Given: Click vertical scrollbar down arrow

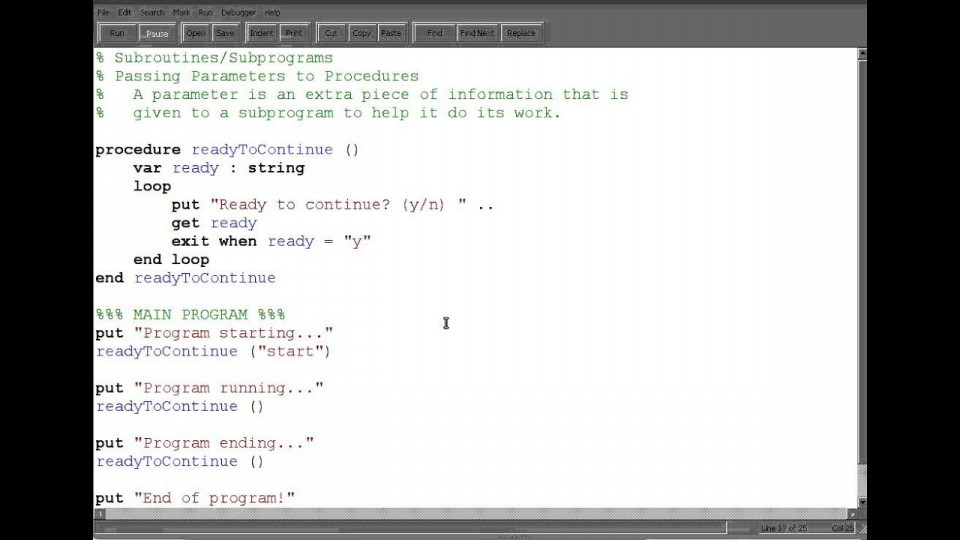Looking at the screenshot, I should [862, 502].
